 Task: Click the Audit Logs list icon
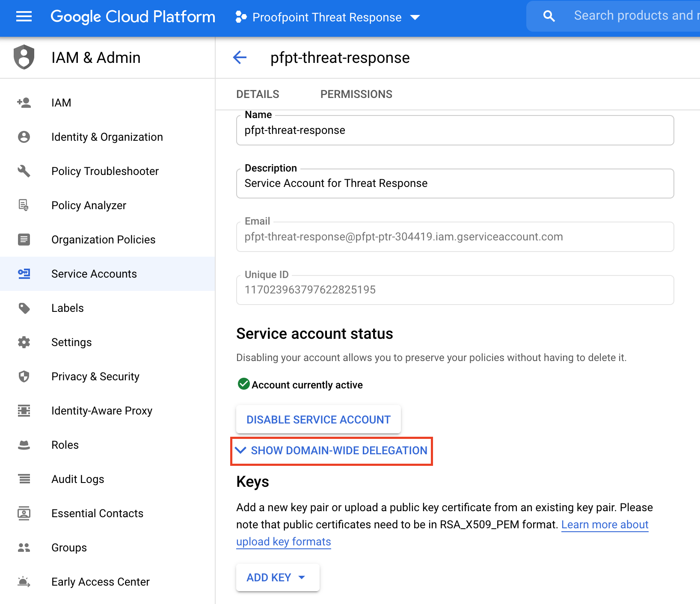point(24,479)
